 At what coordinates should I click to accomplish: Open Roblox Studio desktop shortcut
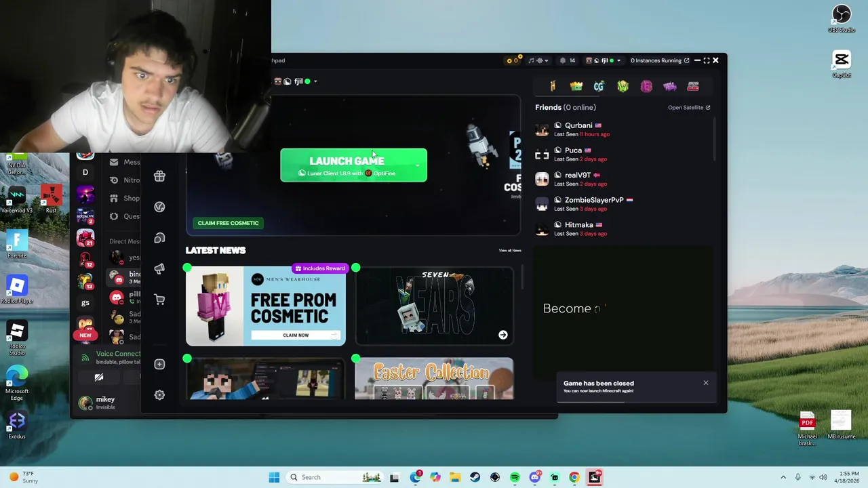(x=17, y=338)
